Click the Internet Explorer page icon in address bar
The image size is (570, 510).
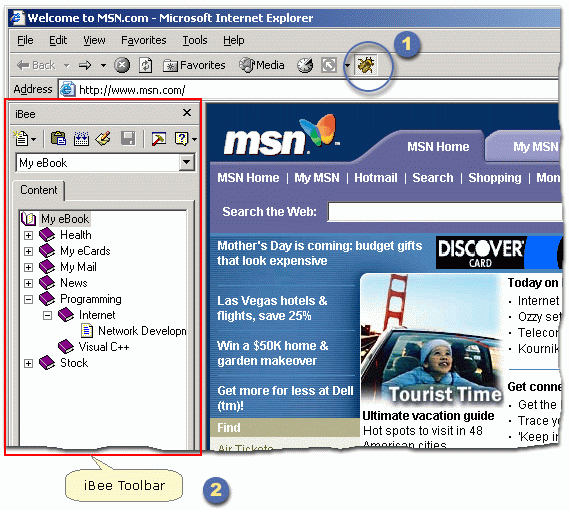68,89
